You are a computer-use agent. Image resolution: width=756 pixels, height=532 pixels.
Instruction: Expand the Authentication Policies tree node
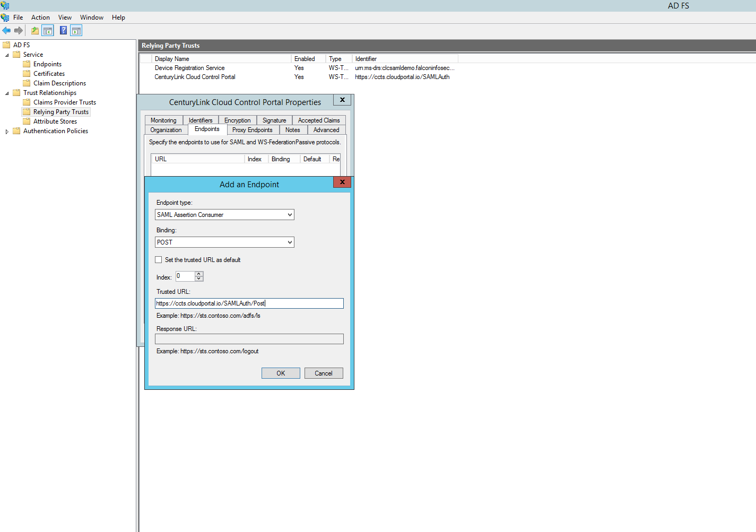coord(7,132)
